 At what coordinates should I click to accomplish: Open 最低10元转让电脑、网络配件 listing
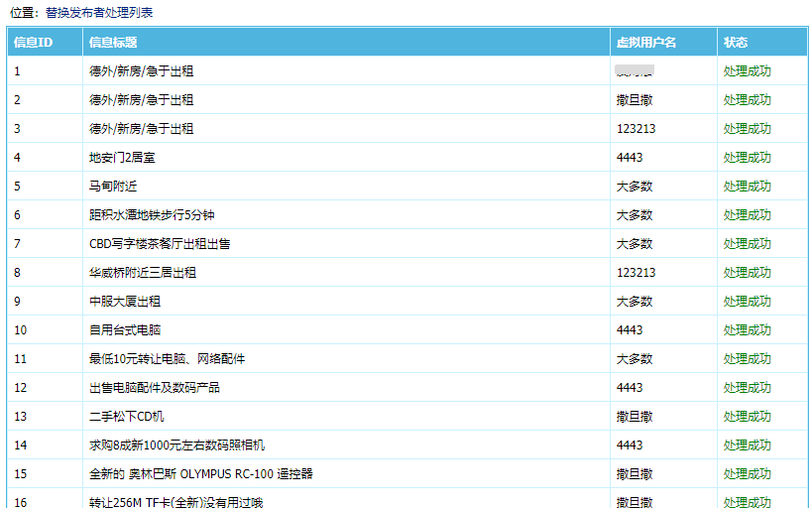tap(167, 359)
